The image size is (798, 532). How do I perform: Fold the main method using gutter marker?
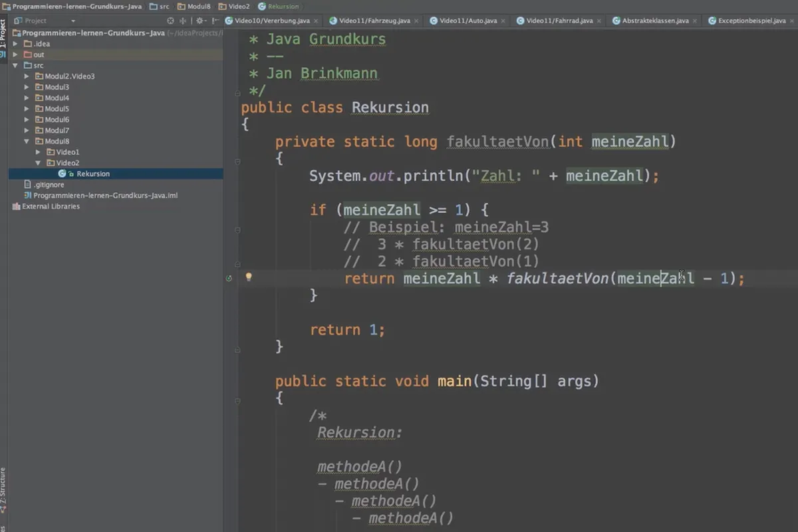[237, 402]
